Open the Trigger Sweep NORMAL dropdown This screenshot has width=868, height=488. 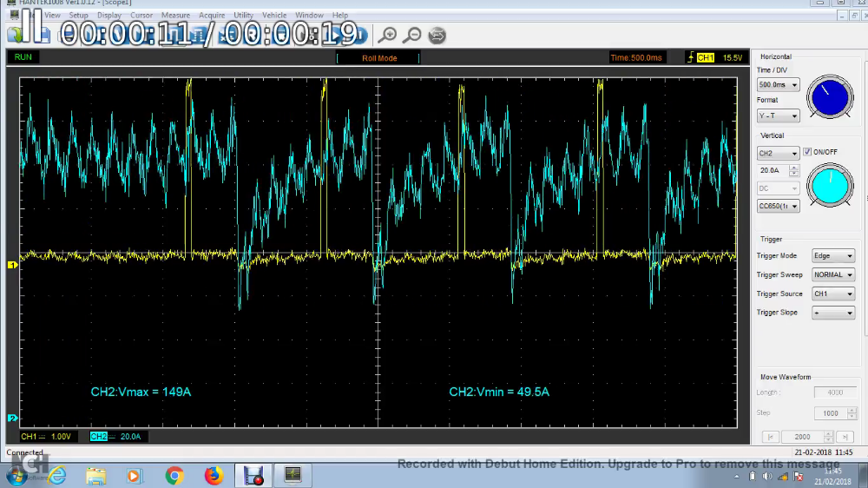832,274
